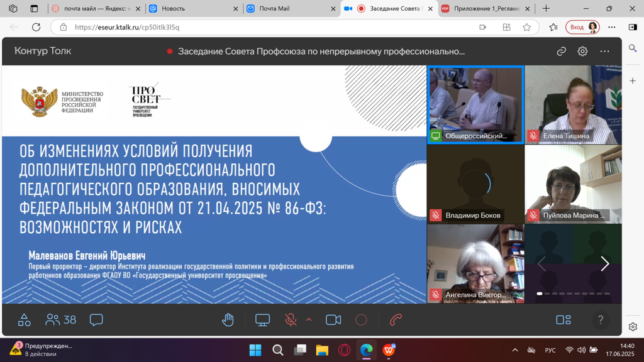Toggle the meeting recording button
This screenshot has width=644, height=362.
(361, 320)
